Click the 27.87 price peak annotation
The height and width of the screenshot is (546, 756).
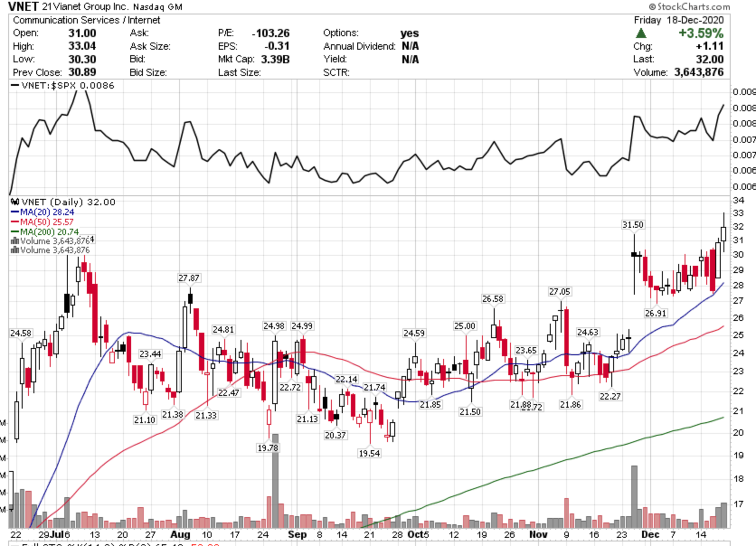[x=189, y=278]
